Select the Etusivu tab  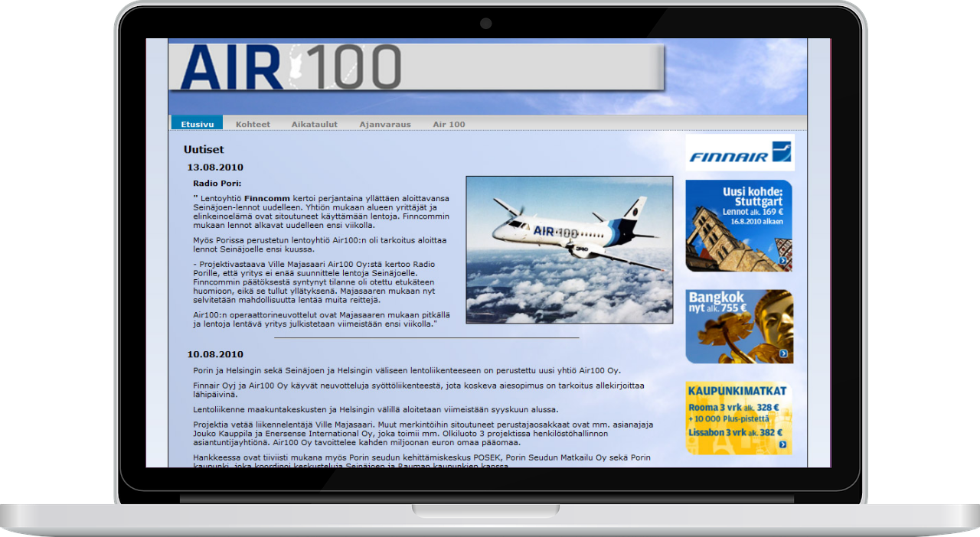click(198, 124)
